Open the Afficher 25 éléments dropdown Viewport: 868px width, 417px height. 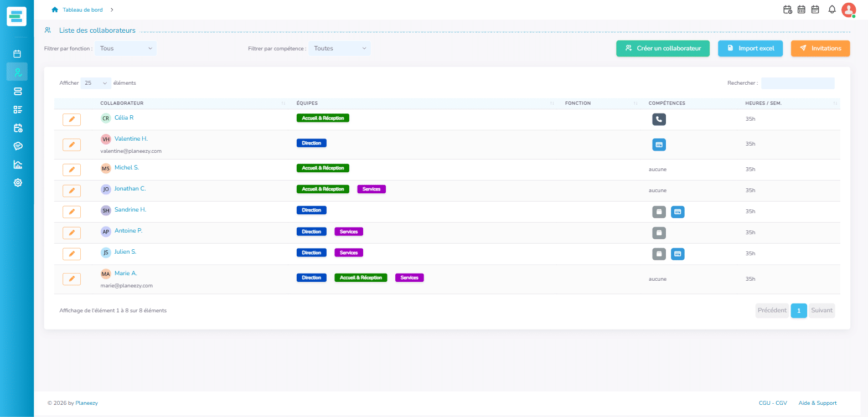(x=96, y=83)
